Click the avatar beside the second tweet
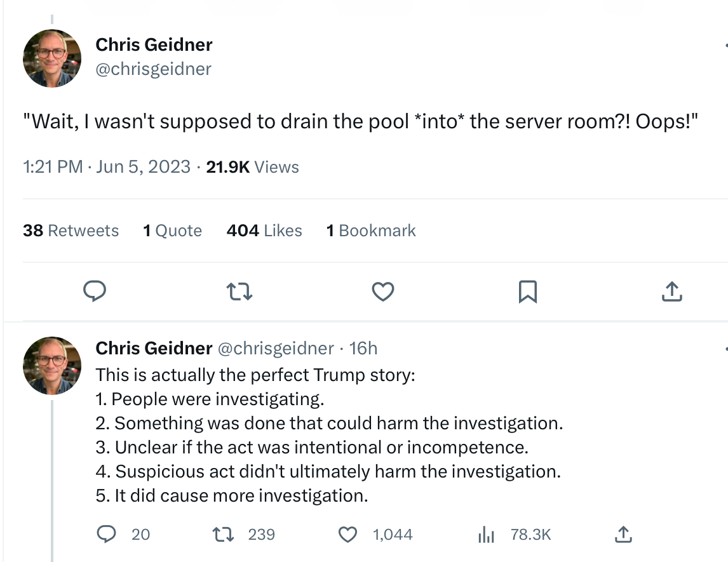The image size is (728, 562). (52, 365)
